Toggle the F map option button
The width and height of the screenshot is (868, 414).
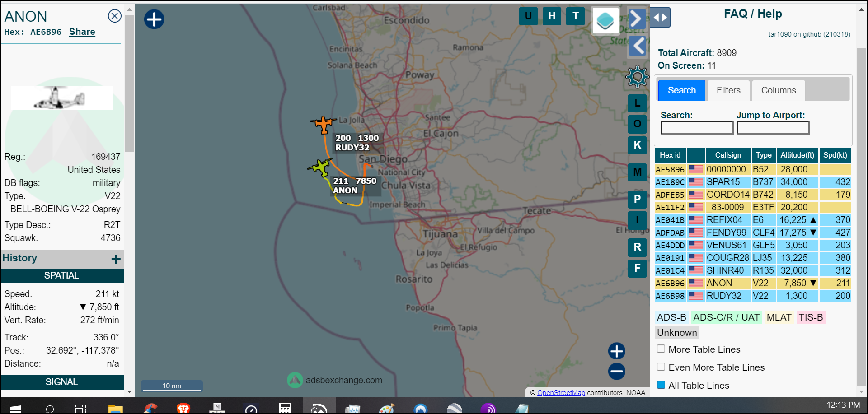click(x=637, y=268)
